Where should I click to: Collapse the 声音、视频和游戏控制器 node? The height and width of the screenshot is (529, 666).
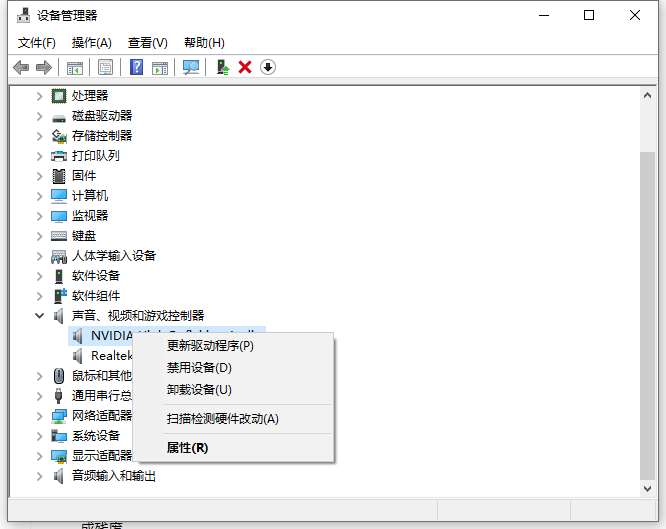coord(40,316)
